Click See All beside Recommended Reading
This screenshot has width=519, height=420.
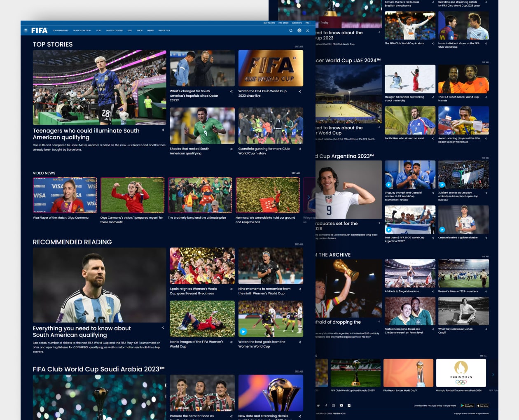(299, 244)
